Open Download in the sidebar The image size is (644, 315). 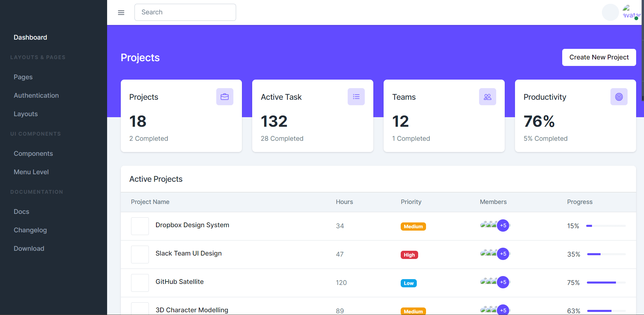(x=29, y=248)
